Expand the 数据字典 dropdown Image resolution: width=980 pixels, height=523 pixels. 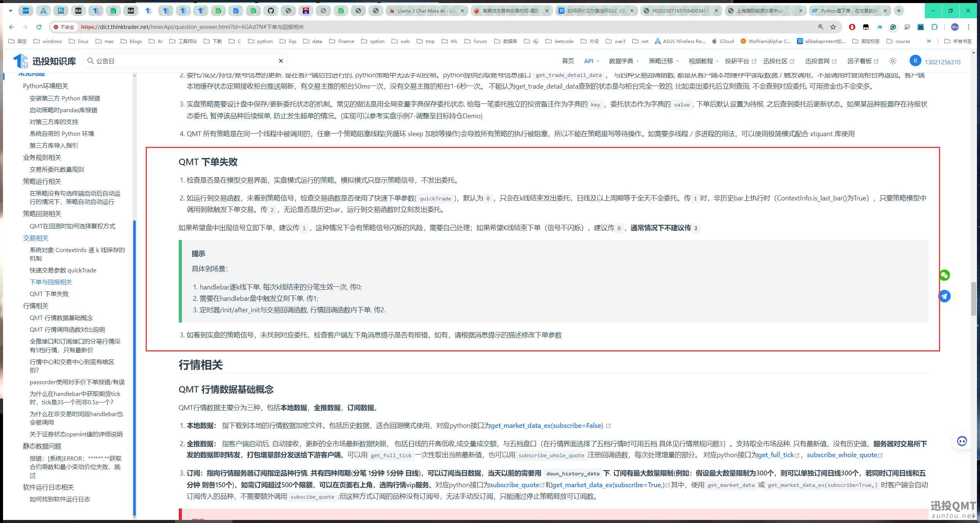(x=624, y=61)
